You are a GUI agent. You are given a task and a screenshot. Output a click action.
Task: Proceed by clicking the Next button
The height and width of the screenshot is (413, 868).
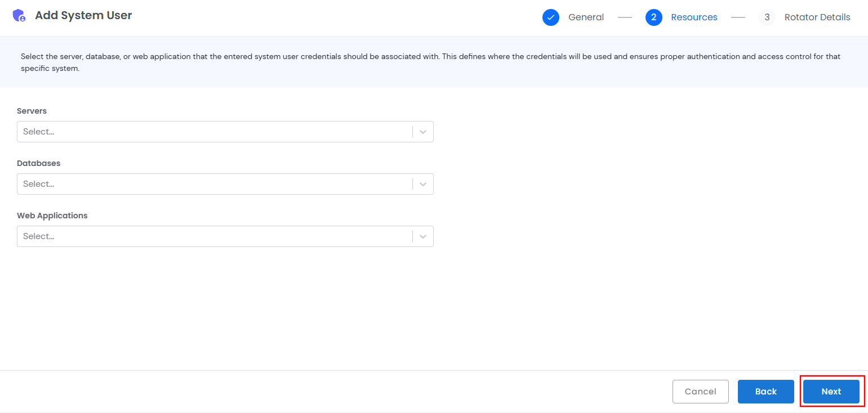[x=831, y=391]
